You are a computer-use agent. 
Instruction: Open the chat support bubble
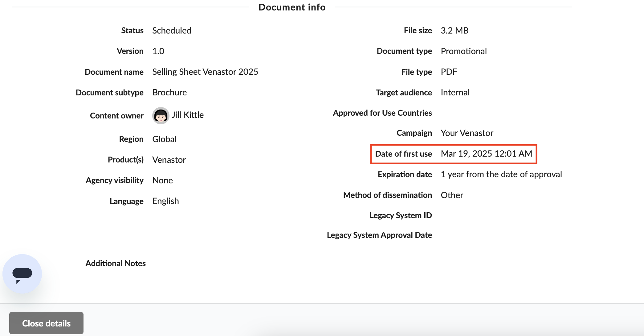(x=22, y=274)
